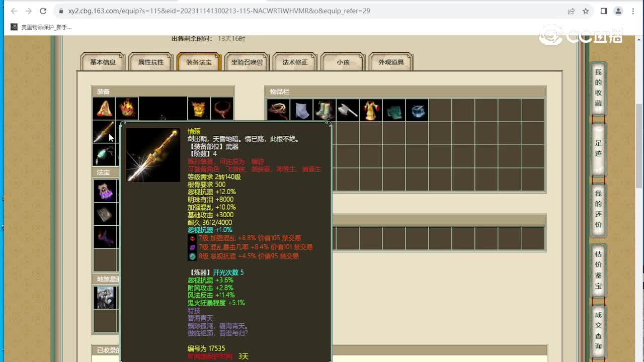Click the dark purple flame artifact
This screenshot has height=362, width=644.
pos(105,237)
